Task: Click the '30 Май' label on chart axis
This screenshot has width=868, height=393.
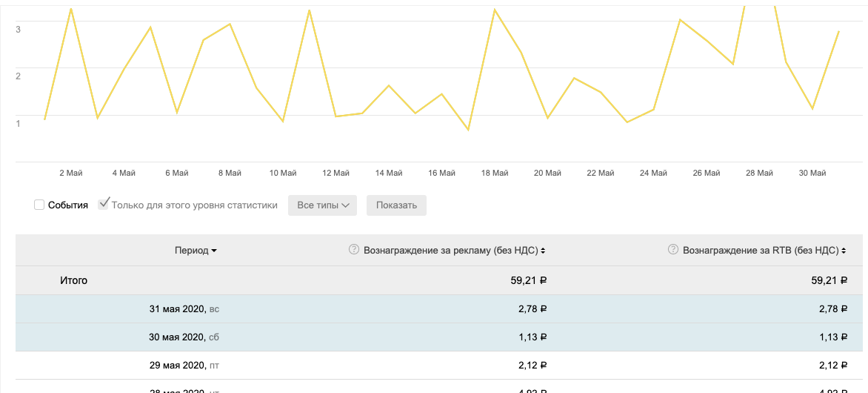Action: (x=812, y=174)
